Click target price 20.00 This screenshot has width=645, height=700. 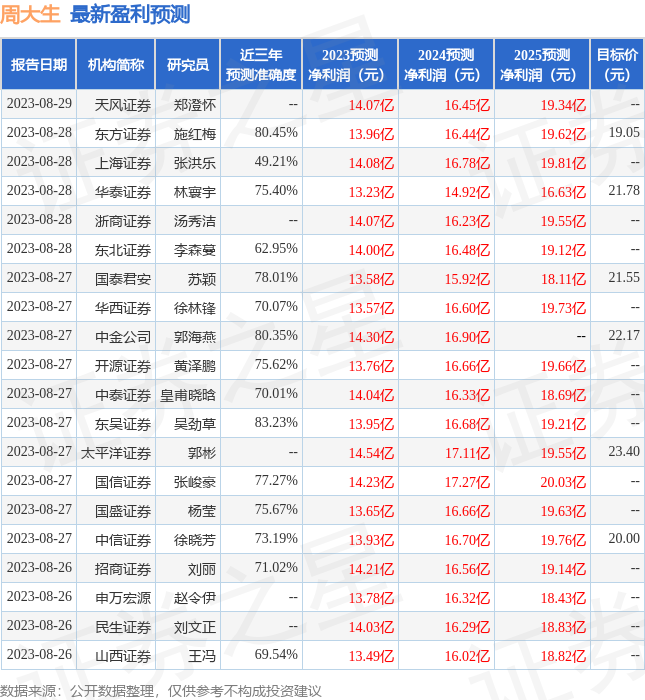click(x=624, y=539)
